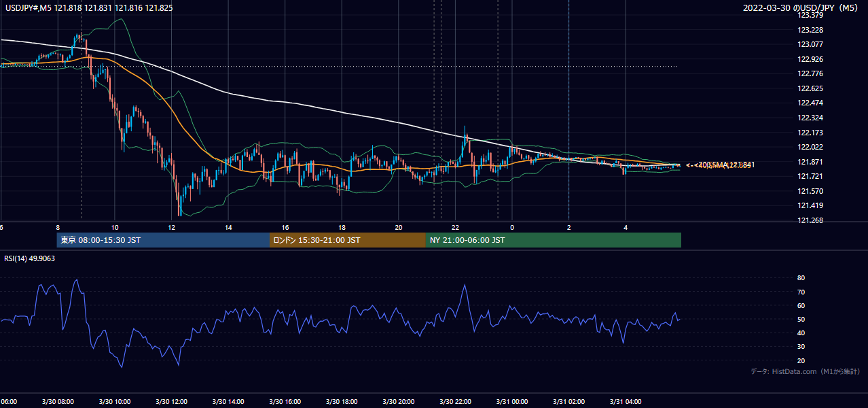Select price level 122.776 on axis
Screen dimensions: 868x408
[x=810, y=73]
